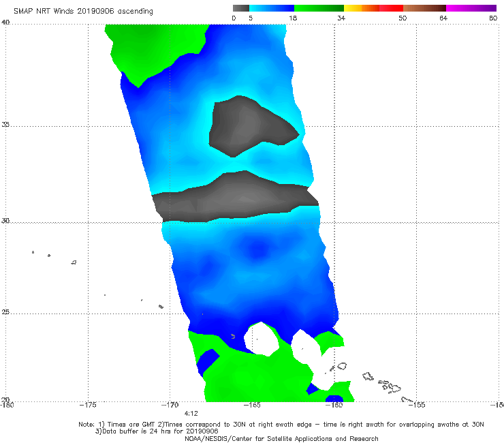The width and height of the screenshot is (504, 443).
Task: Click the color bar label '50'
Action: 403,18
